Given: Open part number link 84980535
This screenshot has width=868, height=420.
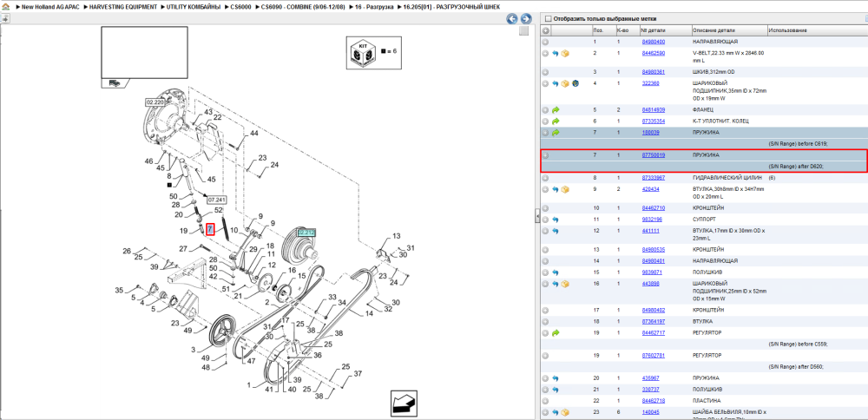Looking at the screenshot, I should pos(654,250).
